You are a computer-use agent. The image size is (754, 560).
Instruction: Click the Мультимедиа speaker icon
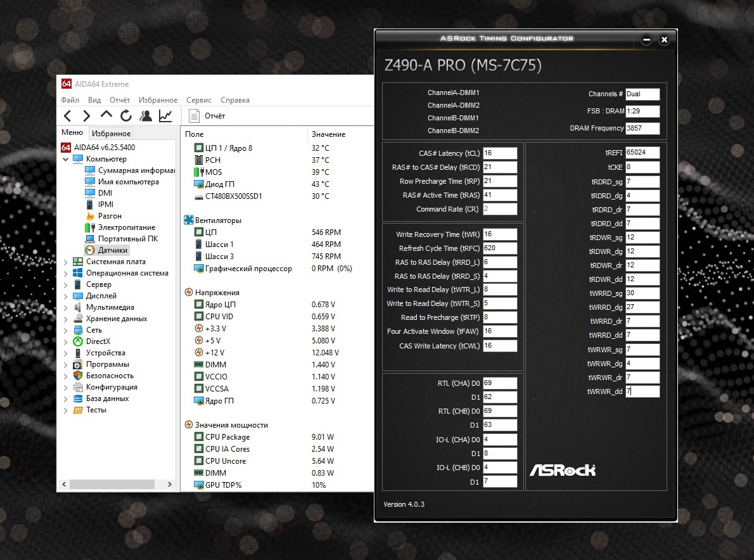pyautogui.click(x=78, y=307)
